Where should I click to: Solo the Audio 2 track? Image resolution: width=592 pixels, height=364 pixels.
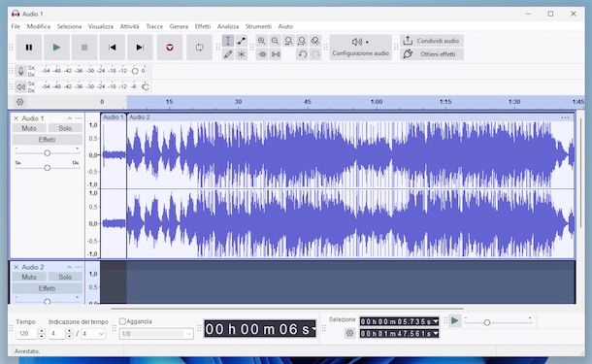coord(65,278)
